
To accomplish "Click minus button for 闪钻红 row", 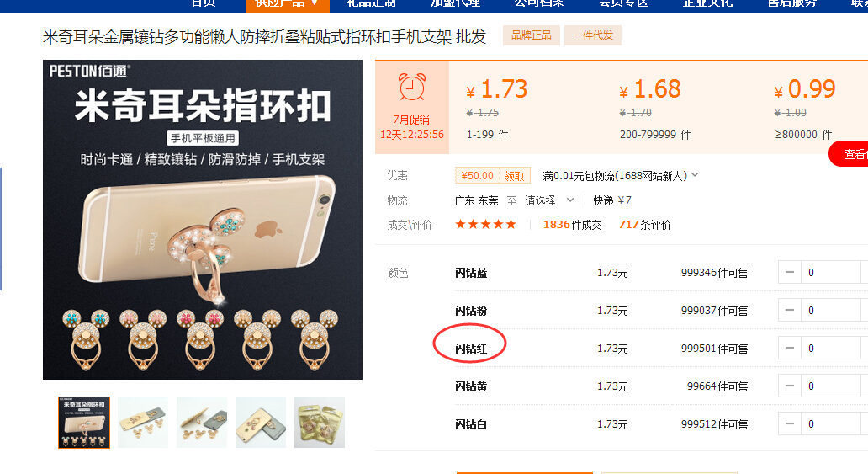I will 790,349.
